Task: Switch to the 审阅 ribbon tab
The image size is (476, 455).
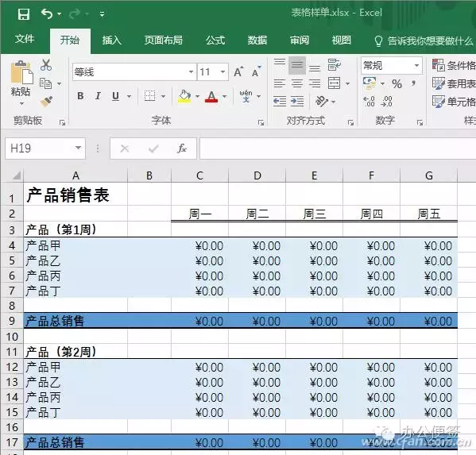Action: click(300, 40)
